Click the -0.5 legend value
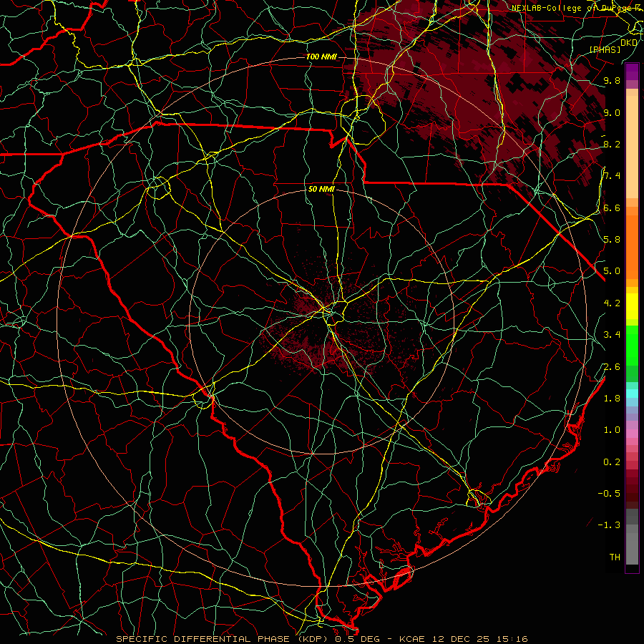The height and width of the screenshot is (644, 644). pos(609,493)
